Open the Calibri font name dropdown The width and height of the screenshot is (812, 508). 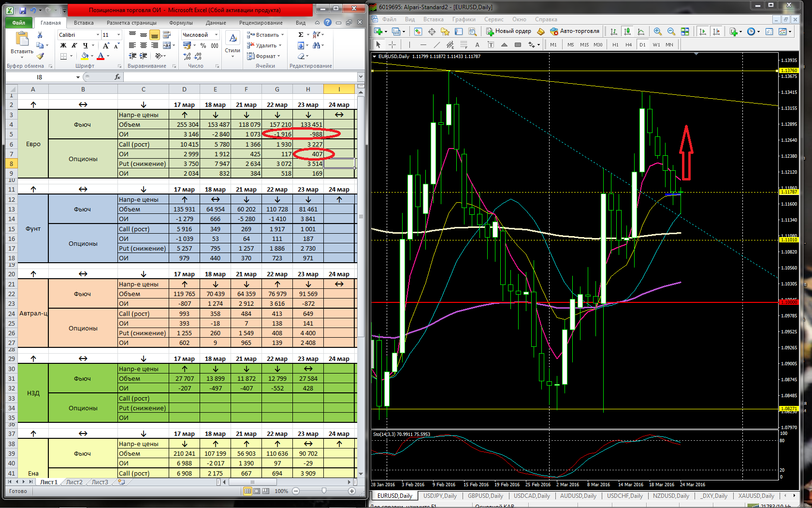[98, 35]
